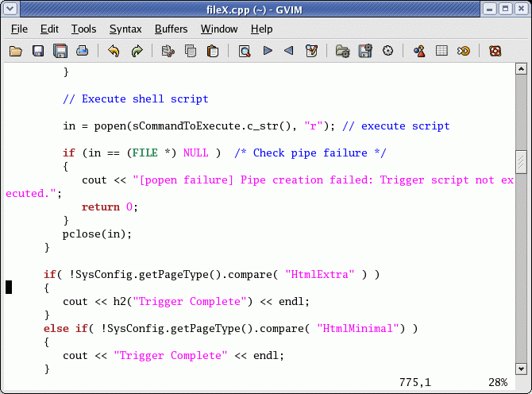532x394 pixels.
Task: Open the Tools menu
Action: click(x=84, y=29)
